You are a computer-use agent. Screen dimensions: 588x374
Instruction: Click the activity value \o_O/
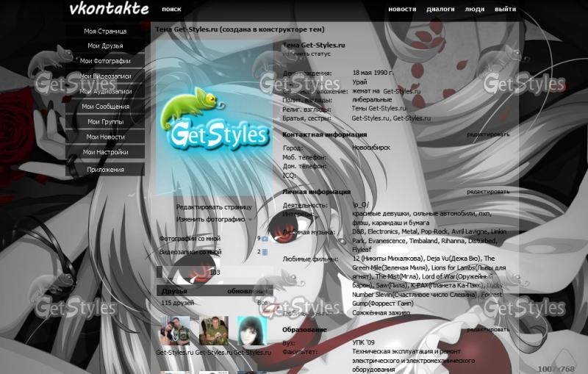(x=361, y=205)
